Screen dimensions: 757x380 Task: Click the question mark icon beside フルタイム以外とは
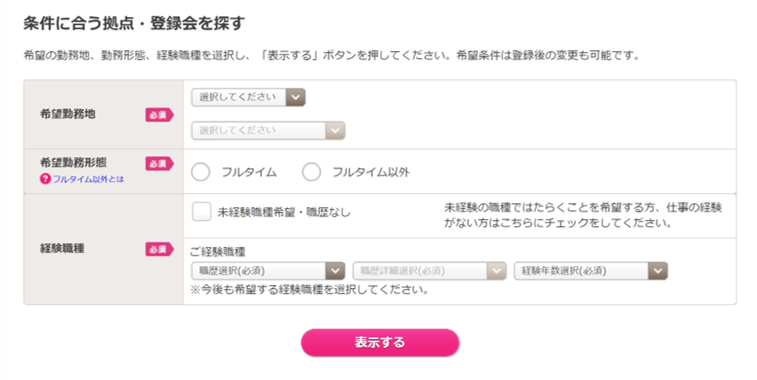pos(45,179)
